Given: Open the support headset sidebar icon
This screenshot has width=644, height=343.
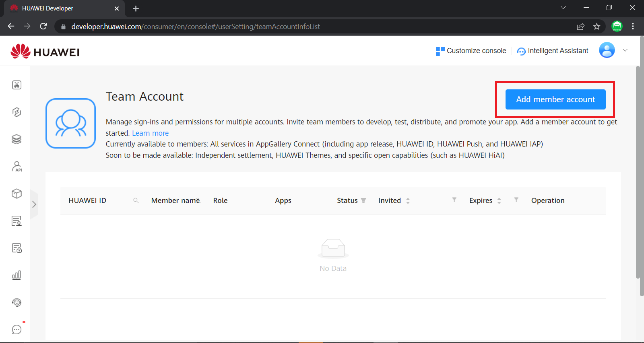Looking at the screenshot, I should click(x=17, y=302).
